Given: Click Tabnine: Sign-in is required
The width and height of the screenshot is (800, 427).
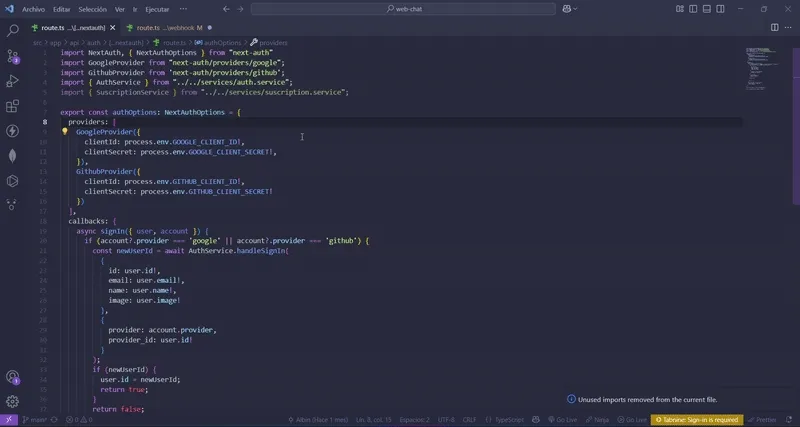Looking at the screenshot, I should click(x=696, y=420).
